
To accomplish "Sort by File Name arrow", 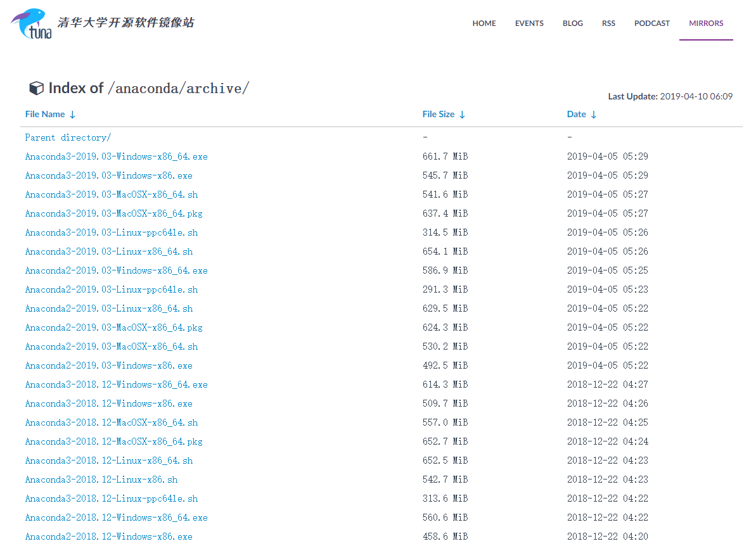I will 72,115.
